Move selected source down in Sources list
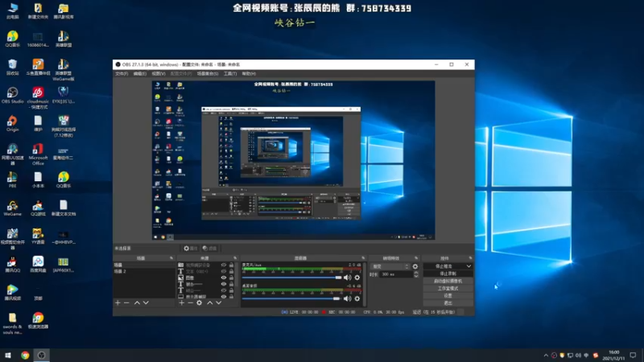This screenshot has height=362, width=644. pos(218,303)
